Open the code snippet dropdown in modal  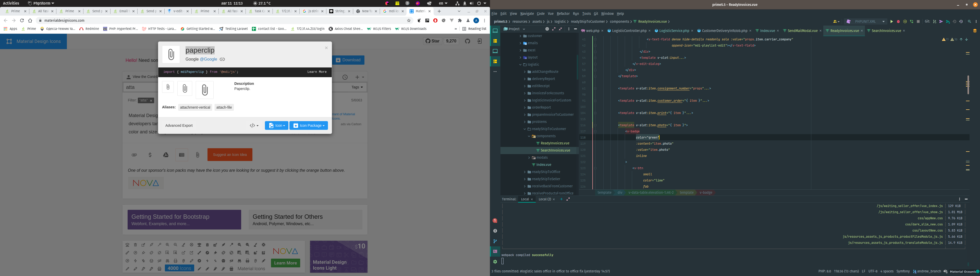coord(254,125)
